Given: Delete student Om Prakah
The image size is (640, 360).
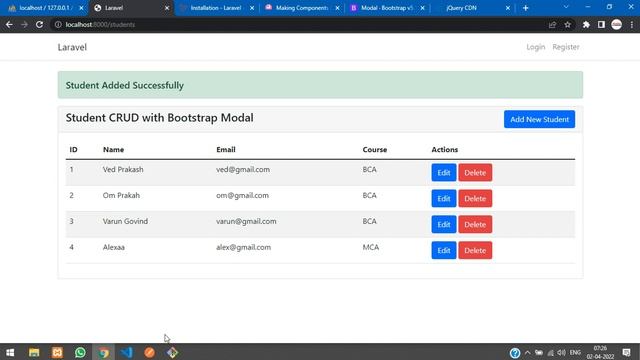Looking at the screenshot, I should coord(475,198).
